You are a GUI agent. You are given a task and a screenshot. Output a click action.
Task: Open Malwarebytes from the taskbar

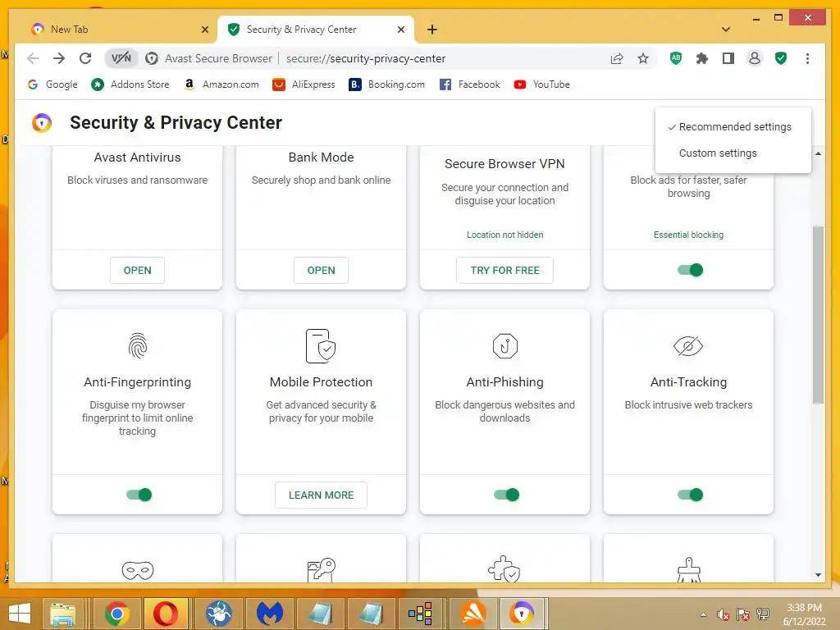click(x=269, y=614)
